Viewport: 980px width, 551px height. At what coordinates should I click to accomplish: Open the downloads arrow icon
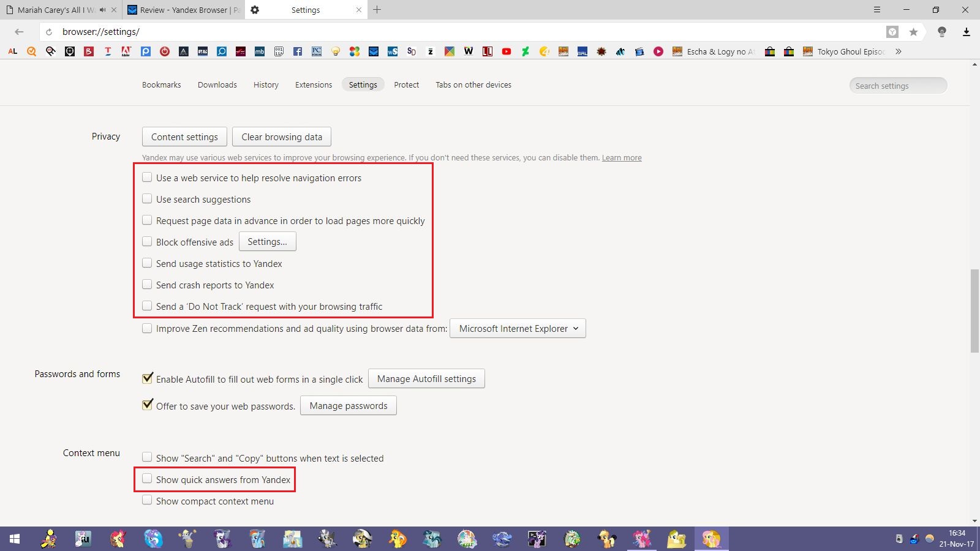point(967,32)
